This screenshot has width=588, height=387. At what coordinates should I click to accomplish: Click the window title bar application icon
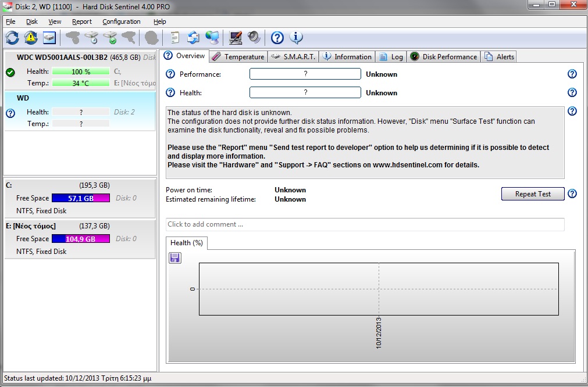coord(7,7)
